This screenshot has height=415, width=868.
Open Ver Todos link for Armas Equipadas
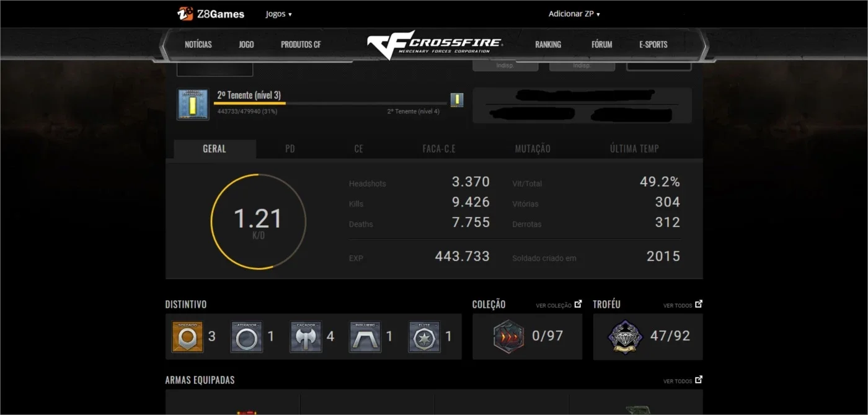[683, 380]
